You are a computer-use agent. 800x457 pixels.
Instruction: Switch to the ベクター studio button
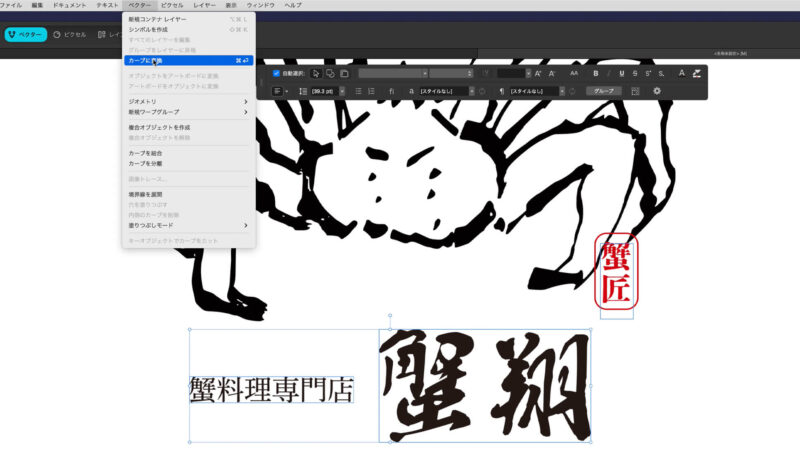tap(26, 35)
